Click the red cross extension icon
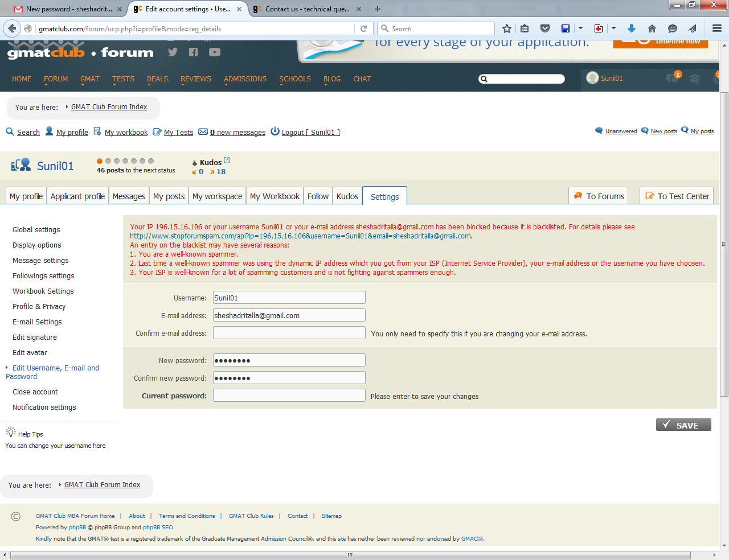The image size is (729, 560). point(599,28)
